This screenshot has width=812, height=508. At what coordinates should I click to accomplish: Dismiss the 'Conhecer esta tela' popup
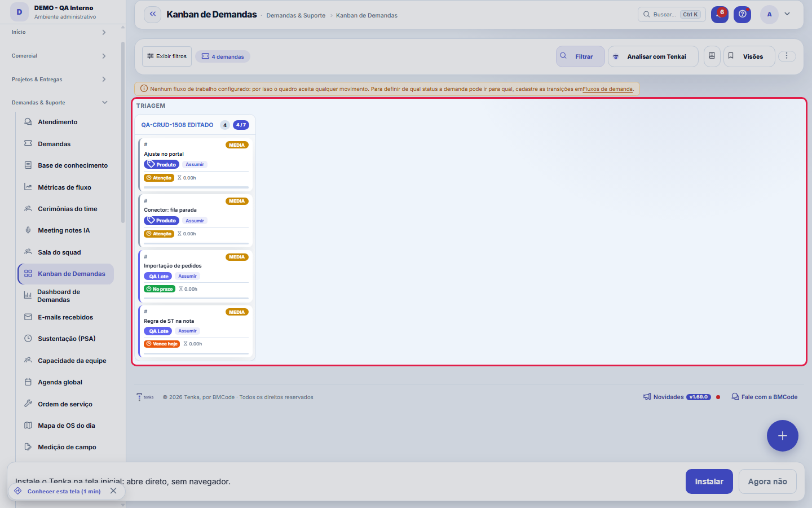(x=113, y=491)
